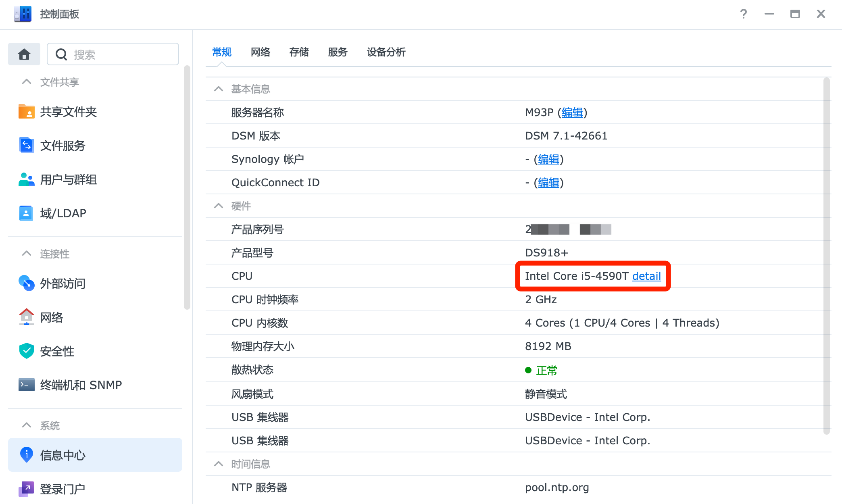This screenshot has width=842, height=504.
Task: Open the 网络 sidebar icon
Action: coord(27,317)
